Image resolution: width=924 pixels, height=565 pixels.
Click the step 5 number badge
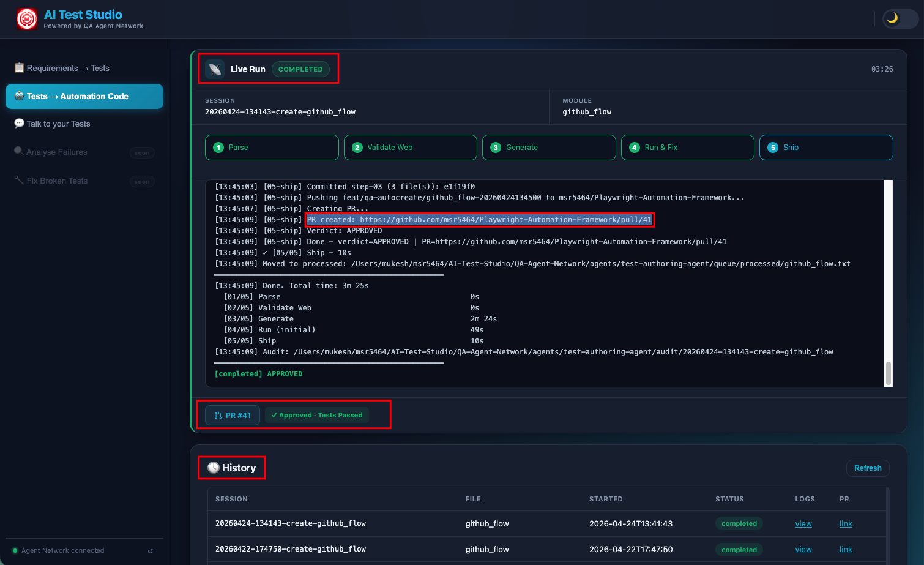coord(773,148)
